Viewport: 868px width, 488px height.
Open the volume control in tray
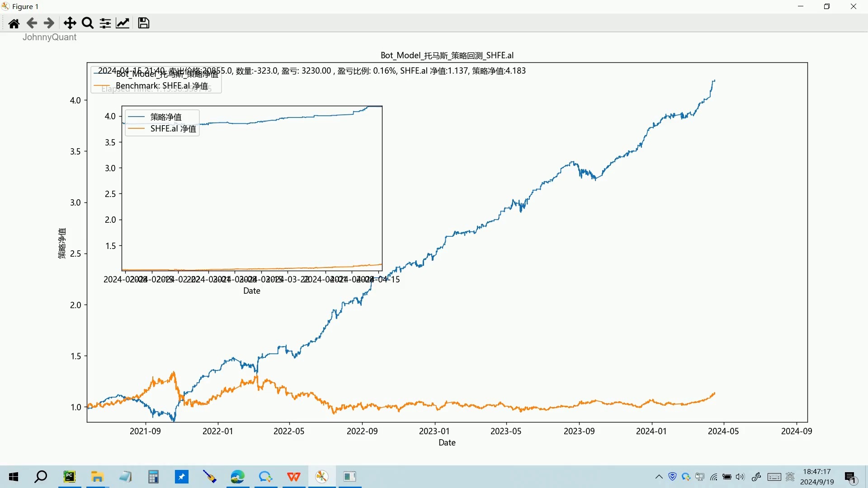[740, 477]
